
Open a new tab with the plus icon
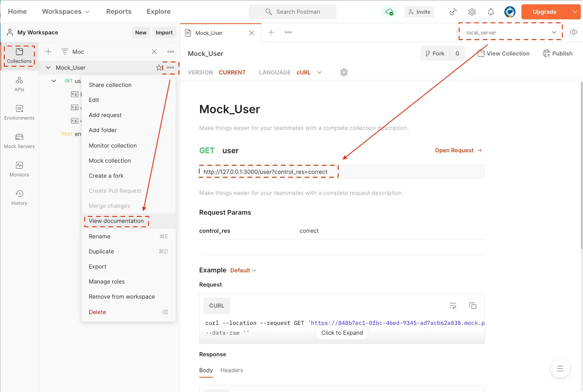coord(271,32)
